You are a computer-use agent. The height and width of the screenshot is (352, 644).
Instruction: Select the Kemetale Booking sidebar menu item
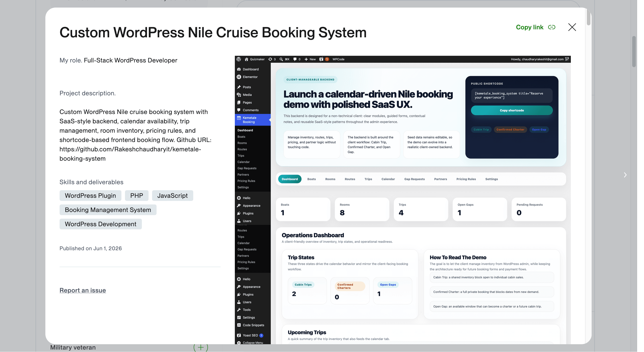pyautogui.click(x=252, y=120)
